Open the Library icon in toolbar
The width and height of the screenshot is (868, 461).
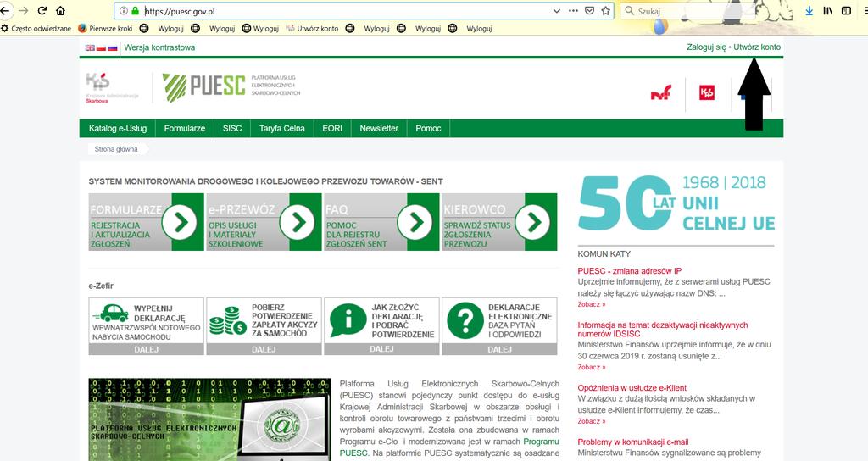click(828, 10)
